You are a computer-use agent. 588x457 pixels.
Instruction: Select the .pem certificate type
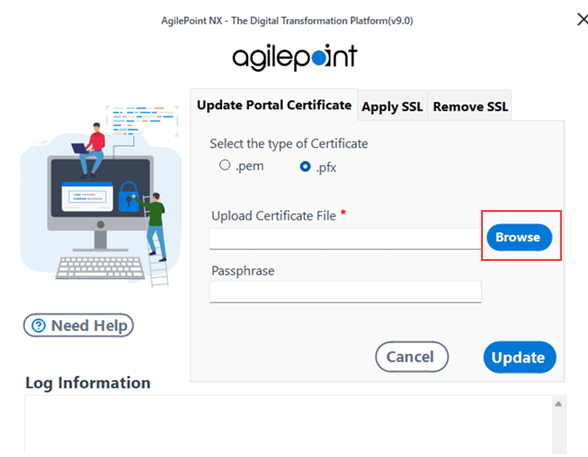pyautogui.click(x=224, y=165)
